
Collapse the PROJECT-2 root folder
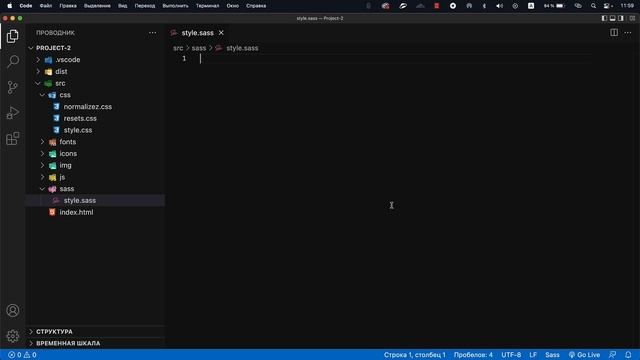pos(53,48)
